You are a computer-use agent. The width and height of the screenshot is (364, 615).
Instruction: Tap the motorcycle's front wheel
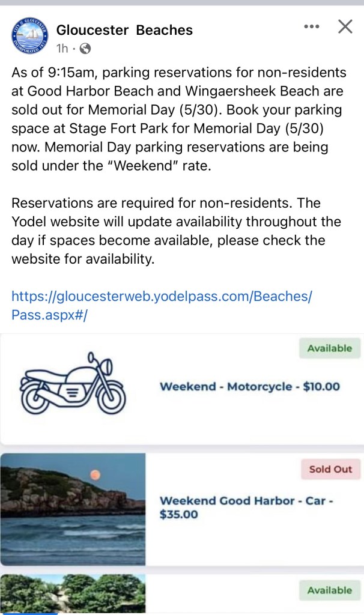tap(110, 397)
